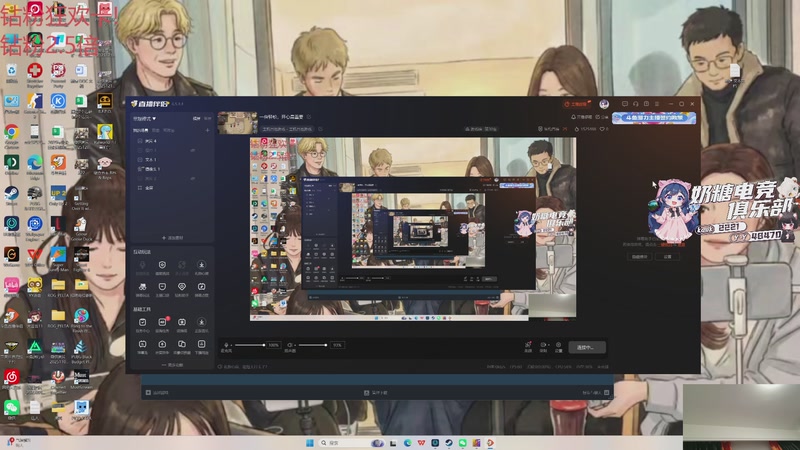Open the heart-shaped icon in 互动玩法
Viewport: 800px width, 450px height.
(182, 287)
